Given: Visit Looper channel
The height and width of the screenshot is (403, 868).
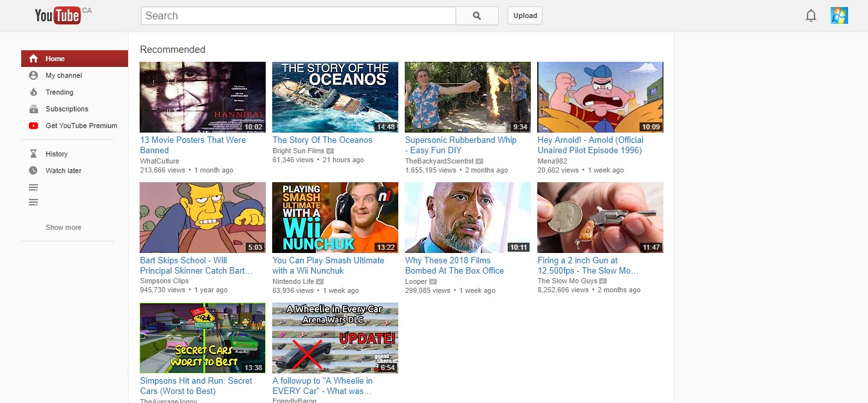Looking at the screenshot, I should click(416, 281).
